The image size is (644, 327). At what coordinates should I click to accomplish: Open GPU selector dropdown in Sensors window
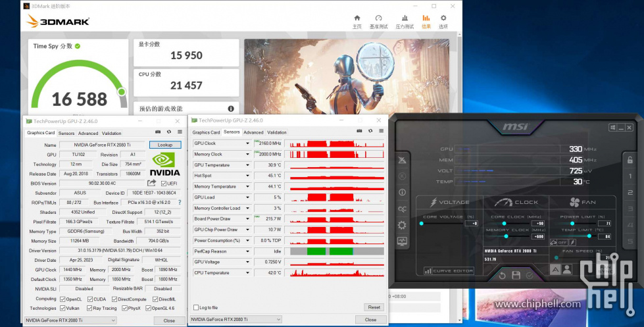(x=235, y=319)
